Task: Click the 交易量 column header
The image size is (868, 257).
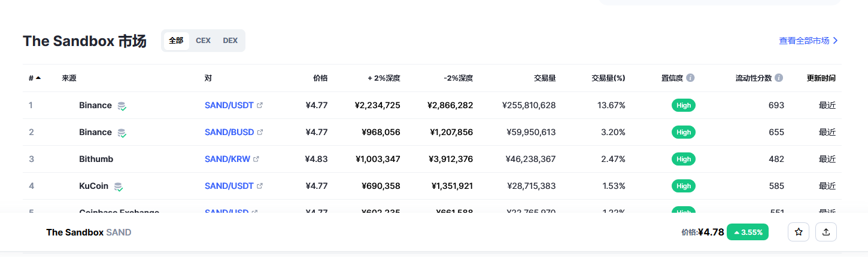Action: [545, 78]
